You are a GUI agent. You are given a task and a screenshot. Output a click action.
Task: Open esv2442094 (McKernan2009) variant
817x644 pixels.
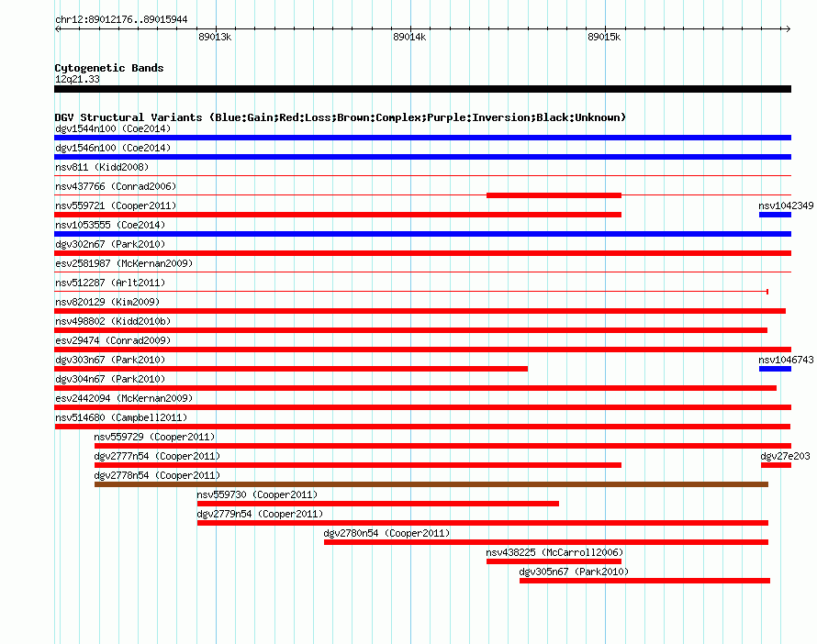pyautogui.click(x=124, y=398)
